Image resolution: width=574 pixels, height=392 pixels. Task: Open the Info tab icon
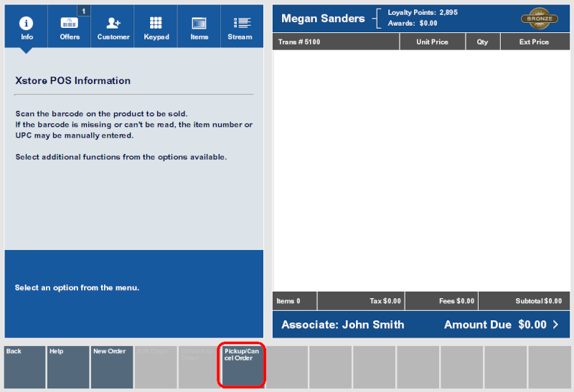tap(26, 24)
